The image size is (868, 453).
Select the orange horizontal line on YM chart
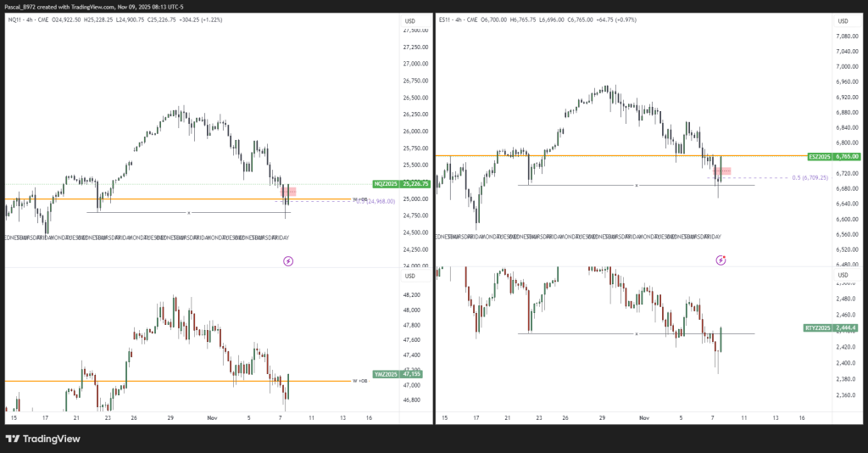click(170, 381)
